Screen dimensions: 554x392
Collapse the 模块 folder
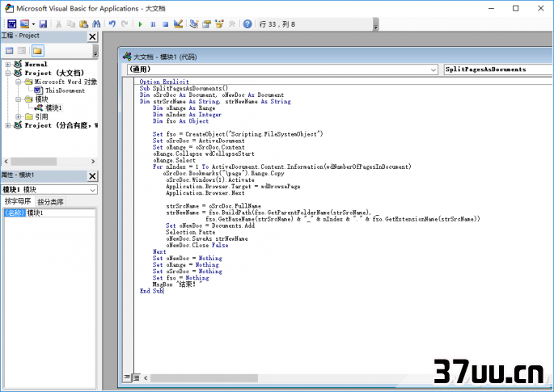pos(18,99)
